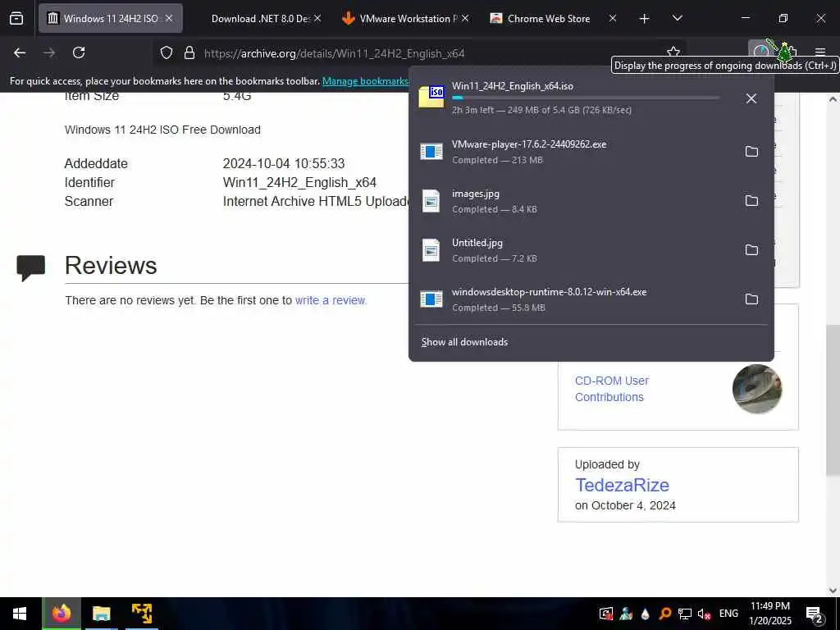Open notification center with 2 alerts
The image size is (840, 630).
[x=815, y=614]
